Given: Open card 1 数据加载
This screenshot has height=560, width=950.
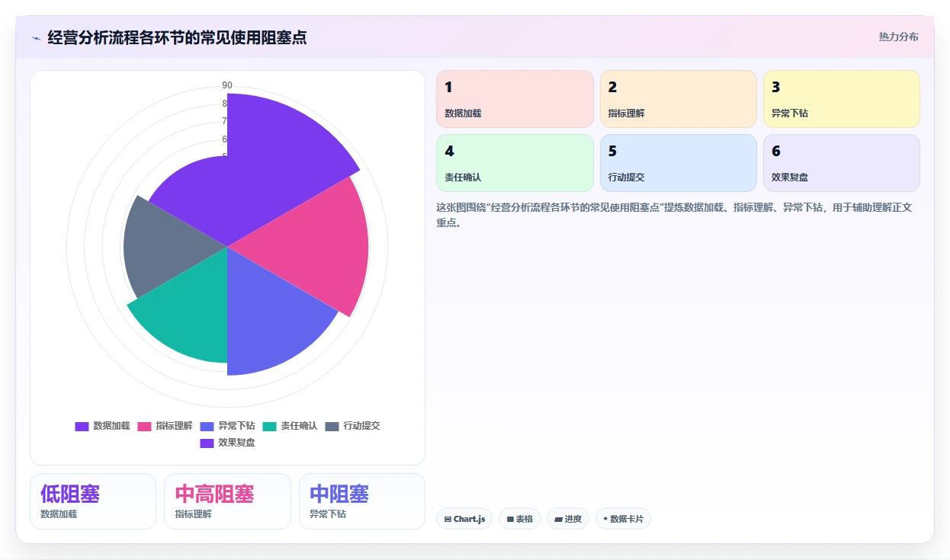Looking at the screenshot, I should (515, 99).
